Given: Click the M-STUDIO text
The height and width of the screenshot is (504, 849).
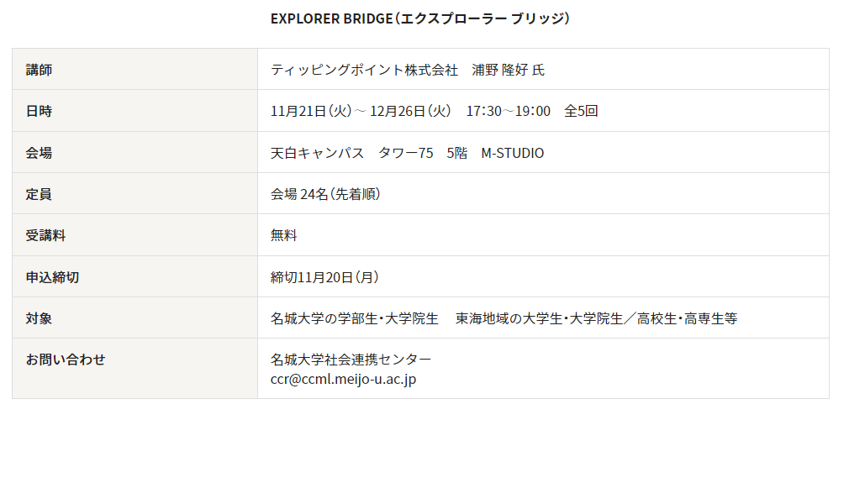Looking at the screenshot, I should [512, 153].
